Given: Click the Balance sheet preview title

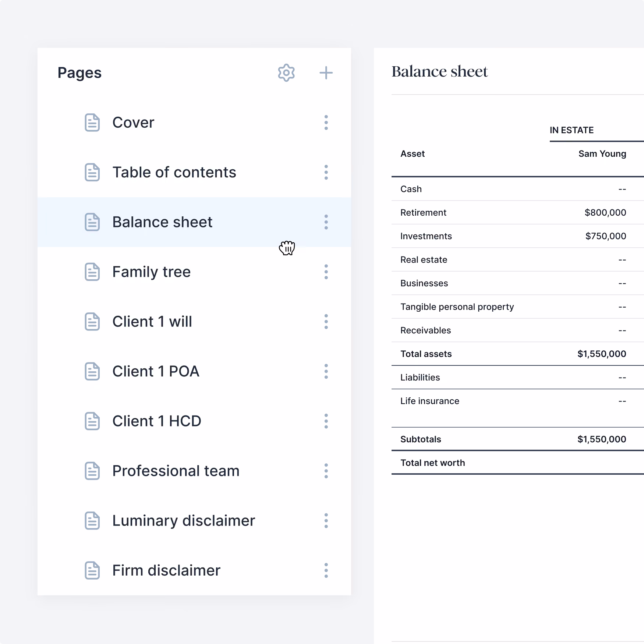Looking at the screenshot, I should point(440,71).
